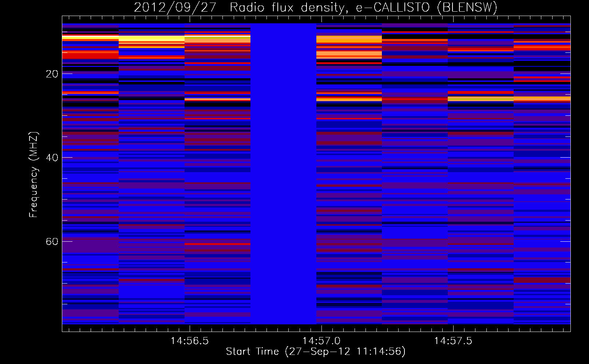Click the "40" frequency tick label

pos(52,158)
